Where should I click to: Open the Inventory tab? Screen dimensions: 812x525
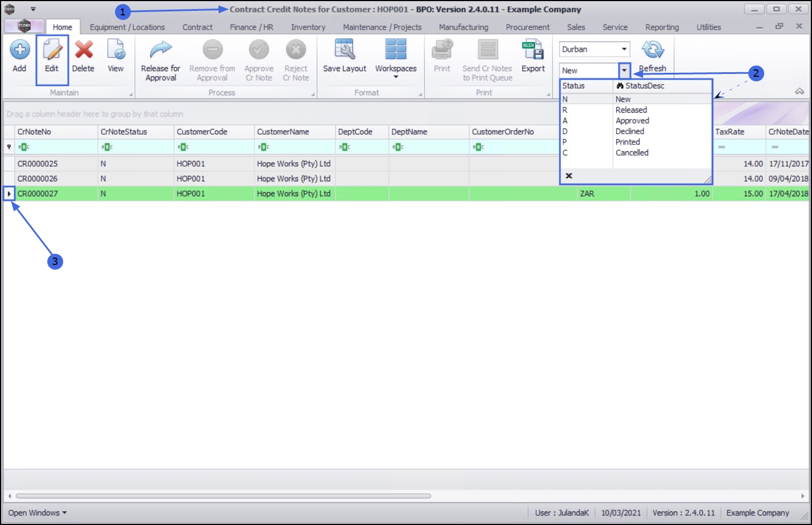pyautogui.click(x=308, y=27)
